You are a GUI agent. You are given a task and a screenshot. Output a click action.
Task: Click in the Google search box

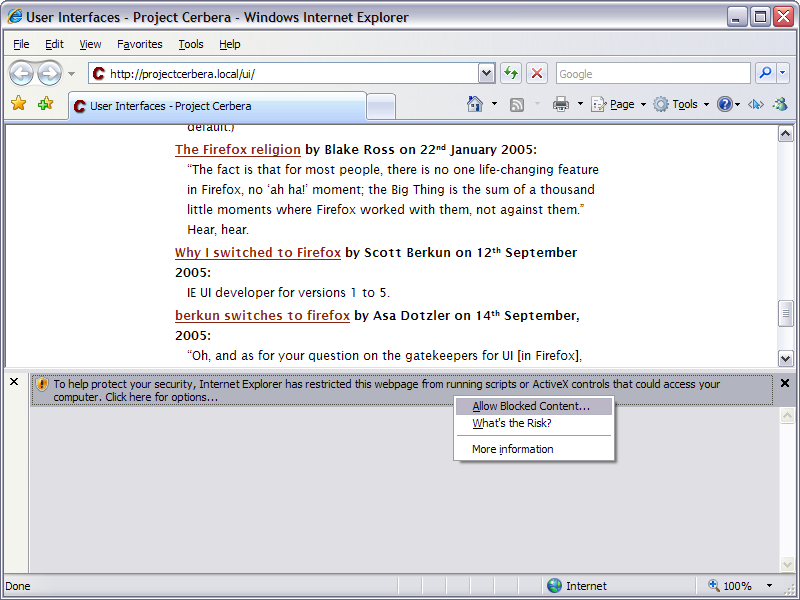pos(651,73)
